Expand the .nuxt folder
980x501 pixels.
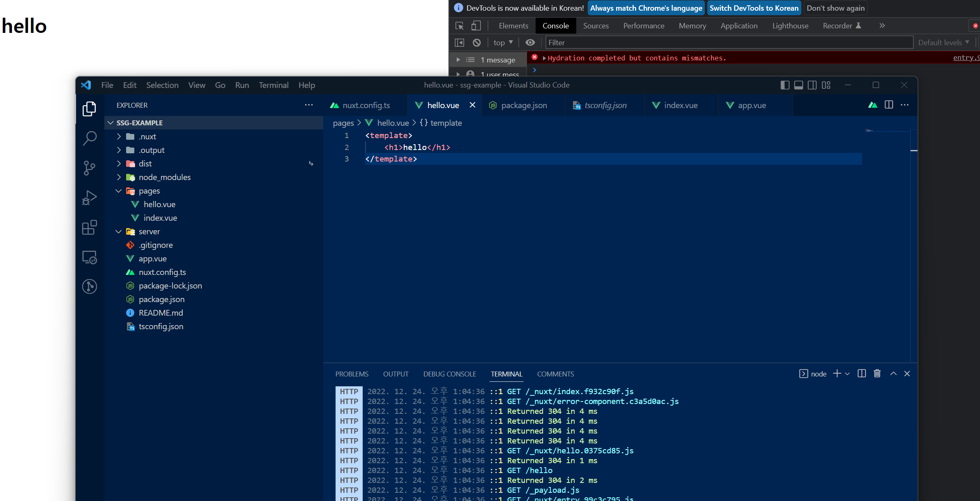pos(119,136)
